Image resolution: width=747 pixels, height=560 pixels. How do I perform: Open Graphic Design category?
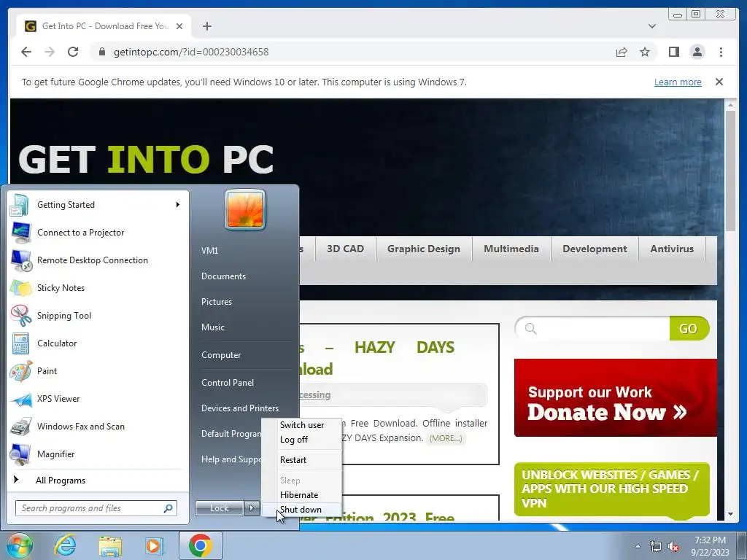point(424,249)
